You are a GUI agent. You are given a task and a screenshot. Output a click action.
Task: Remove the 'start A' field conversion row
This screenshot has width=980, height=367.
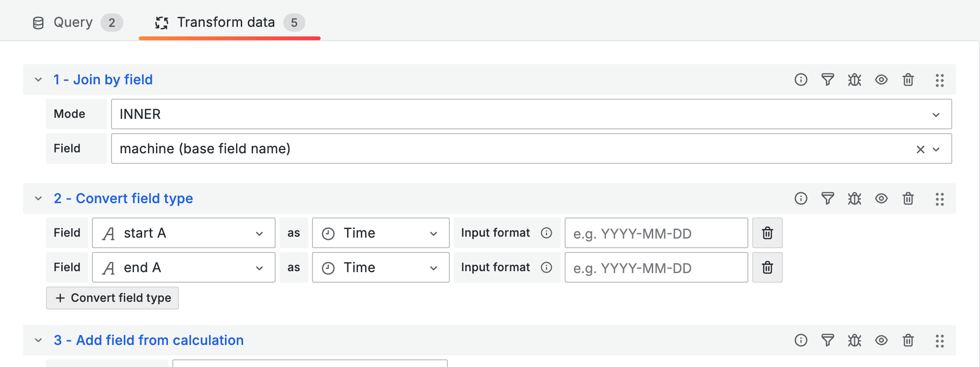pyautogui.click(x=768, y=233)
